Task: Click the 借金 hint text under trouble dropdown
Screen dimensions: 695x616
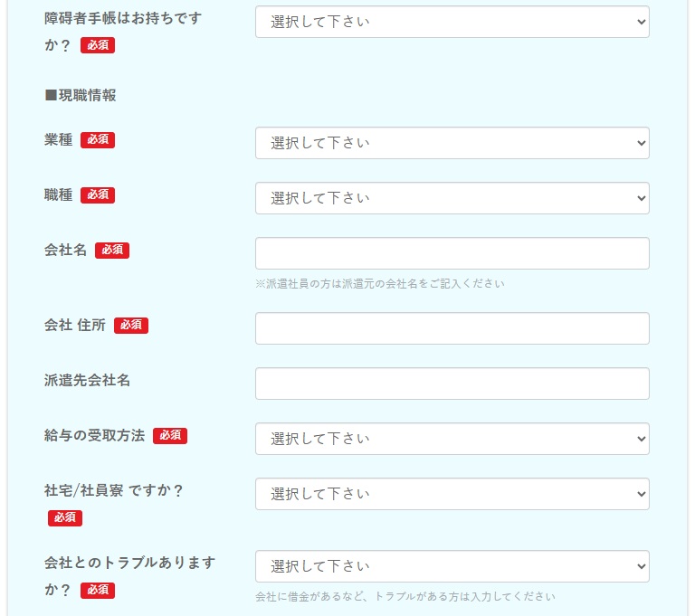Action: (x=405, y=596)
